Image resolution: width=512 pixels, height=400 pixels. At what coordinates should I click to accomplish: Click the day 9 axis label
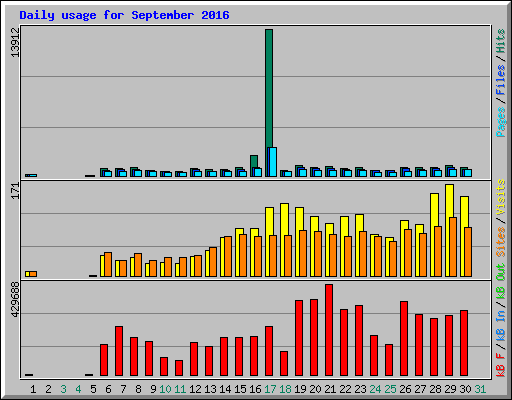pyautogui.click(x=153, y=389)
